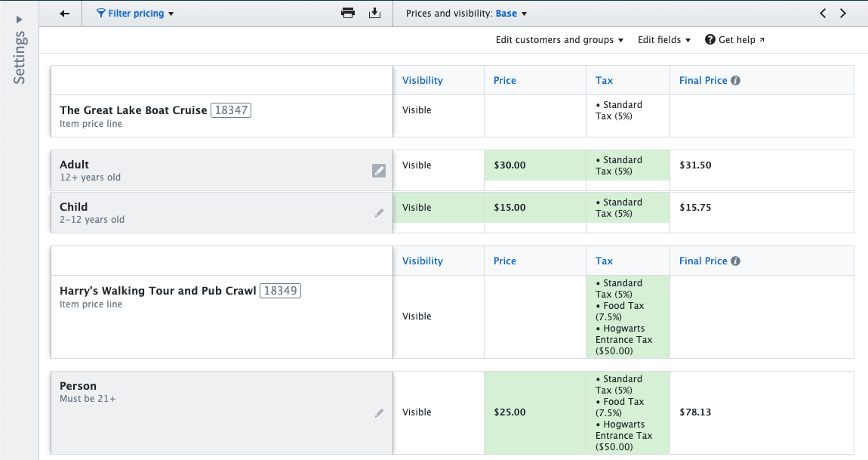Click the $15.75 final price
Image resolution: width=868 pixels, height=460 pixels.
click(695, 208)
